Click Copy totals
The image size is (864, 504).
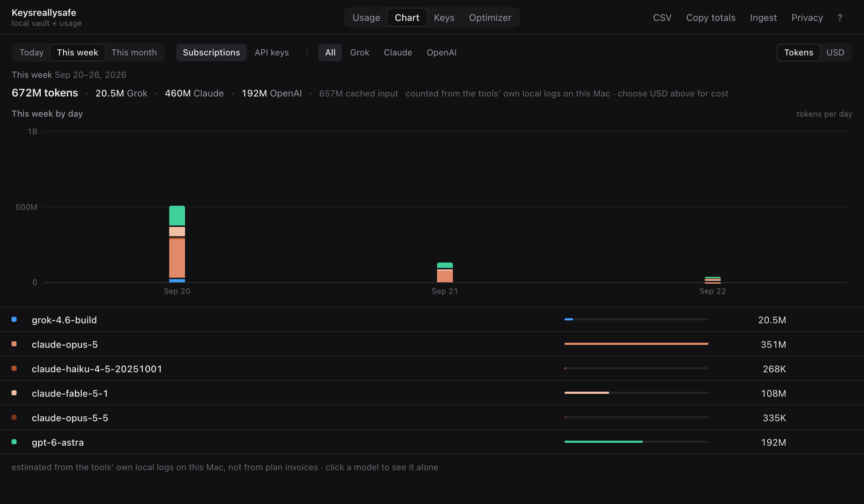pyautogui.click(x=711, y=18)
